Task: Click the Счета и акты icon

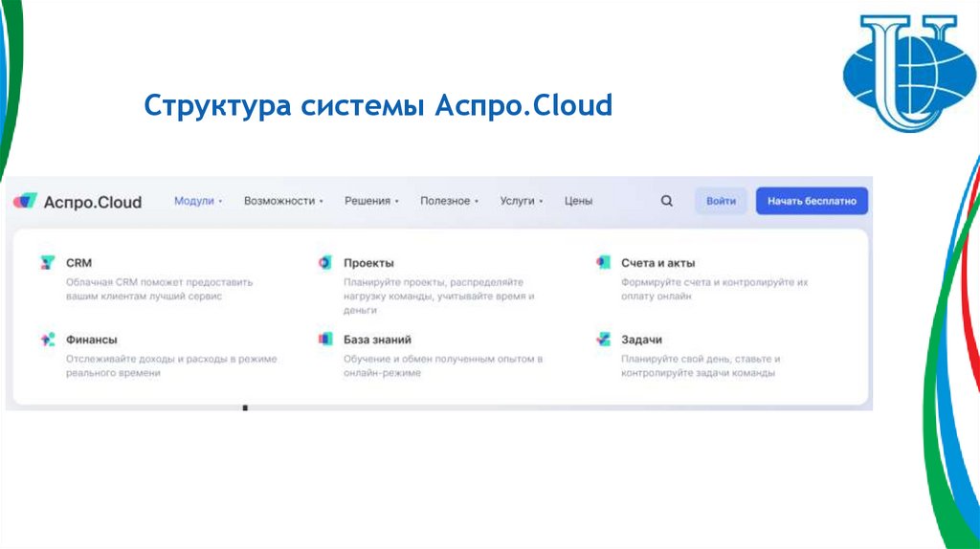Action: pyautogui.click(x=603, y=262)
